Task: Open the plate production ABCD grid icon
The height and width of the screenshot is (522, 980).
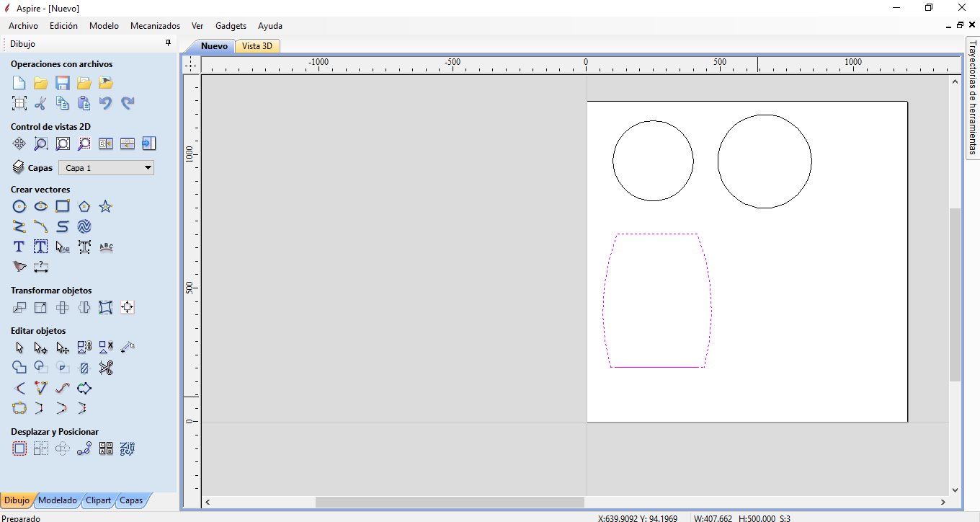Action: click(106, 448)
